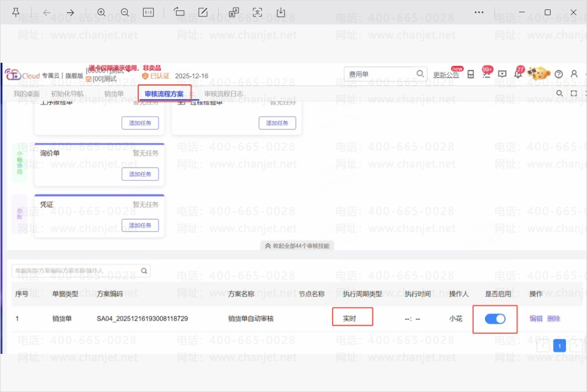This screenshot has height=392, width=587.
Task: Click the download save icon in viewer toolbar
Action: coord(281,12)
